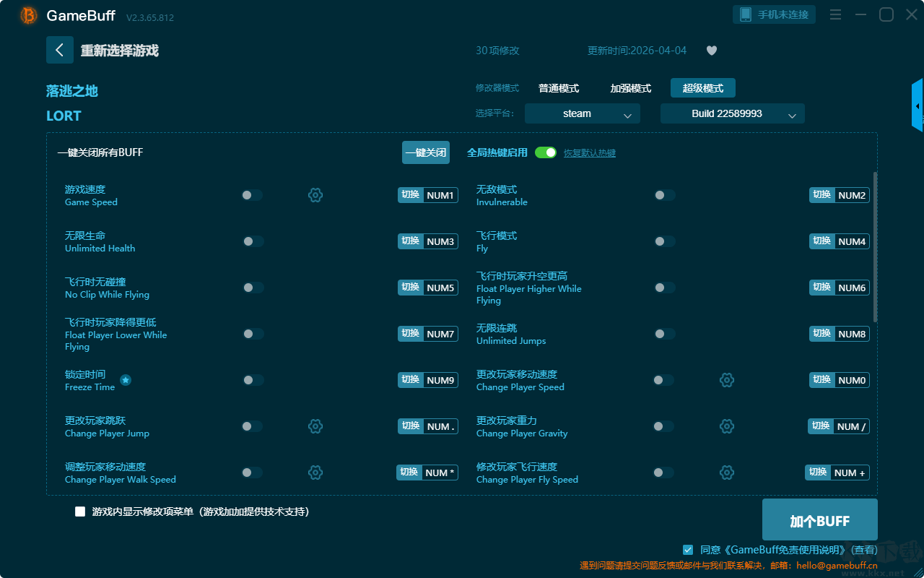Toggle Float Player Higher While Flying
Image resolution: width=924 pixels, height=578 pixels.
(664, 288)
